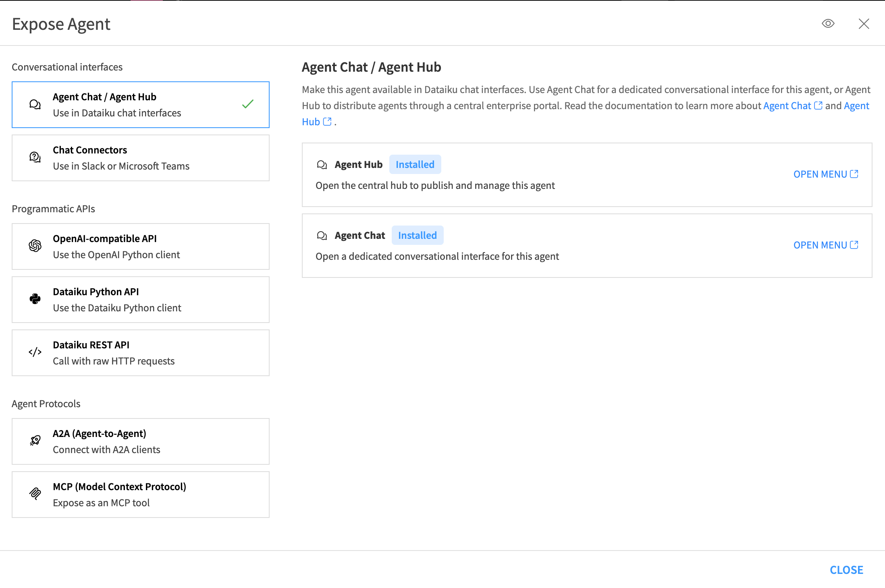Choose OpenAI-compatible API option

(141, 246)
